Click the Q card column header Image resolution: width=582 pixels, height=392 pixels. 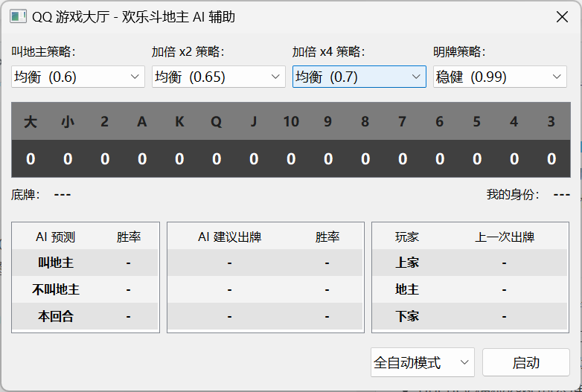click(217, 122)
